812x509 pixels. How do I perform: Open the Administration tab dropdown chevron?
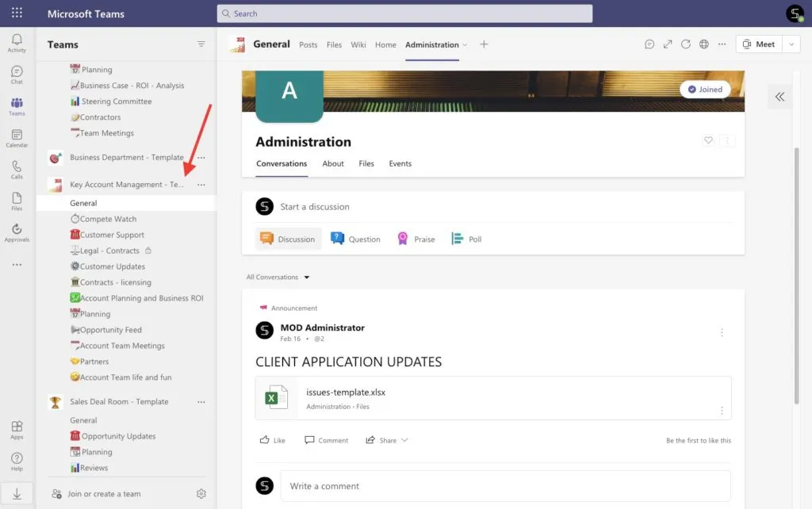click(465, 45)
